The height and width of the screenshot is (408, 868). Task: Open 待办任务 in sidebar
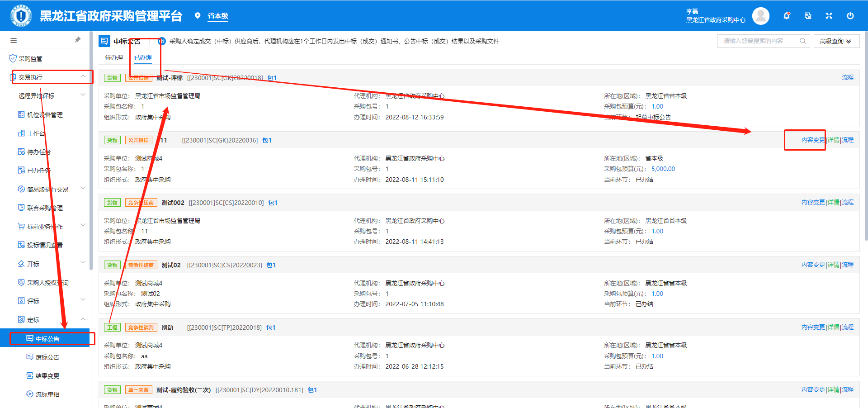(39, 152)
